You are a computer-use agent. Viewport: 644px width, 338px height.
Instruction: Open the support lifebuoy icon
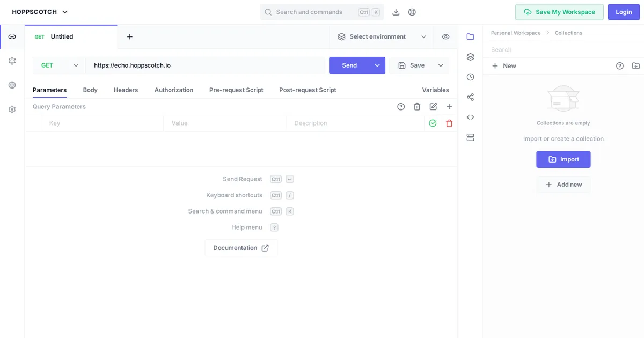tap(412, 12)
